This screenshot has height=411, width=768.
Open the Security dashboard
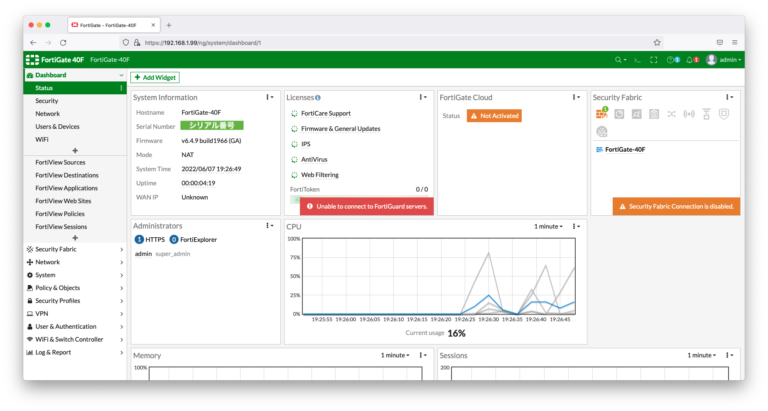point(75,101)
